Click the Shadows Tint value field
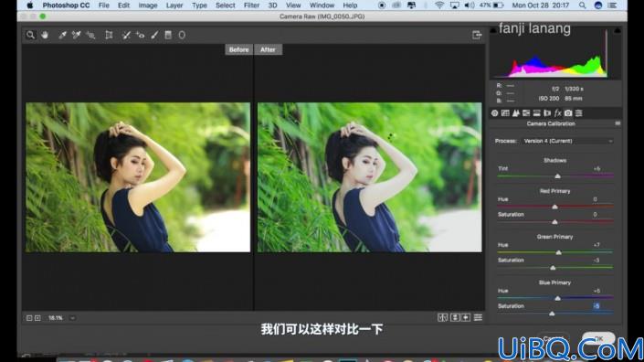Image resolution: width=644 pixels, height=362 pixels. [x=596, y=168]
